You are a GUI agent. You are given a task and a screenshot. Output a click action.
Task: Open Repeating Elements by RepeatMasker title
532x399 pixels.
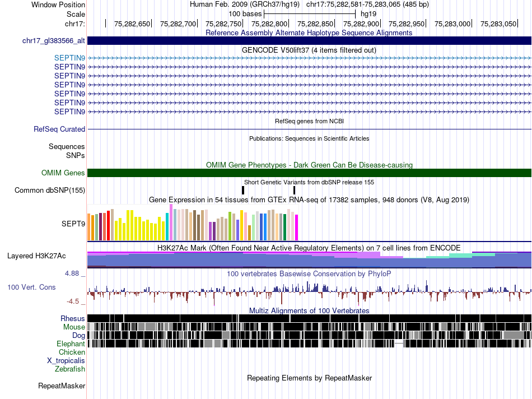(310, 378)
